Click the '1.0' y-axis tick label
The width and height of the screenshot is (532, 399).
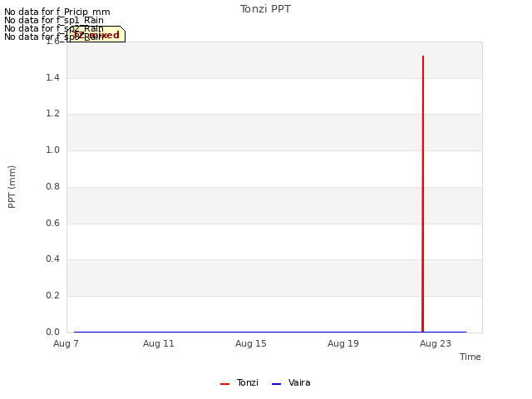click(52, 150)
